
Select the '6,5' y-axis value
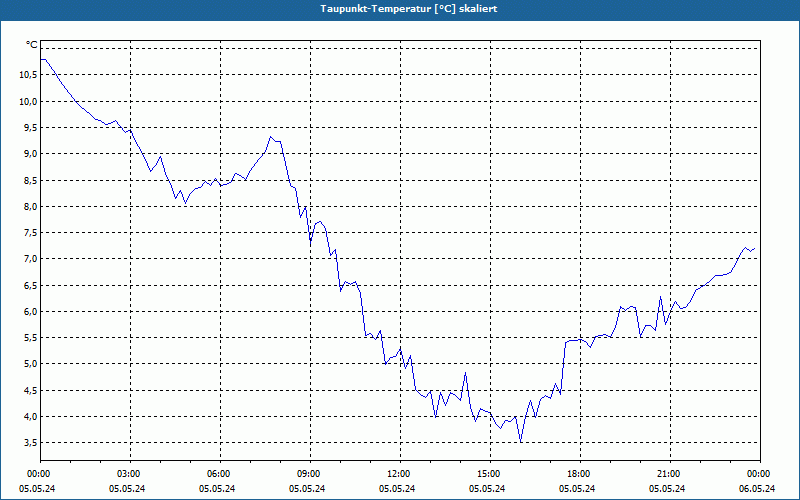point(30,285)
